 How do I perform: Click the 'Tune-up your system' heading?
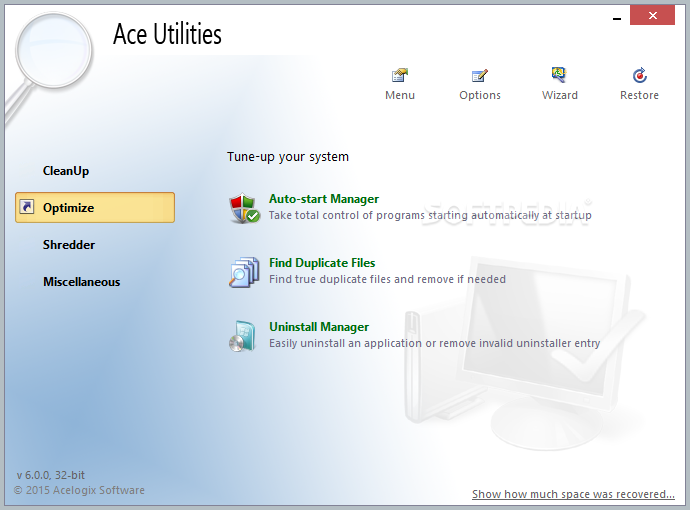pyautogui.click(x=288, y=157)
